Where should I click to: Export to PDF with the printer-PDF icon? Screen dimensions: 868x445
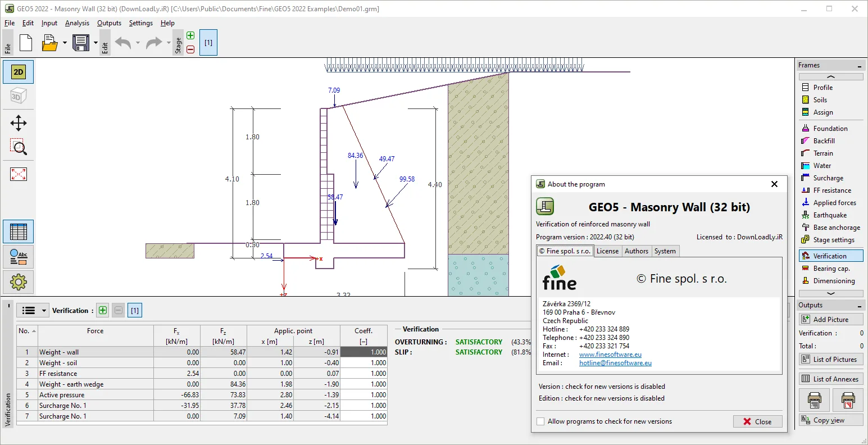848,401
